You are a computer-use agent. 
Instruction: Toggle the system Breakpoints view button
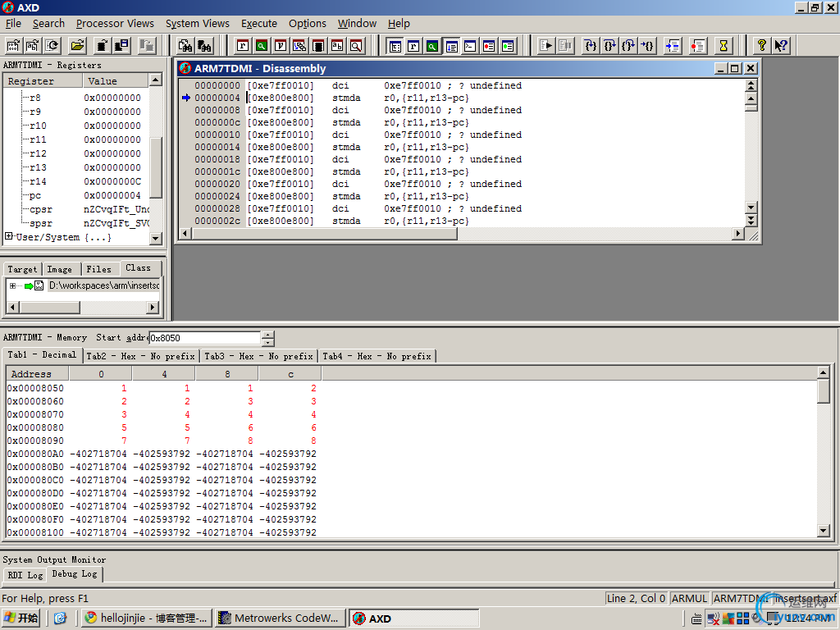pyautogui.click(x=489, y=46)
